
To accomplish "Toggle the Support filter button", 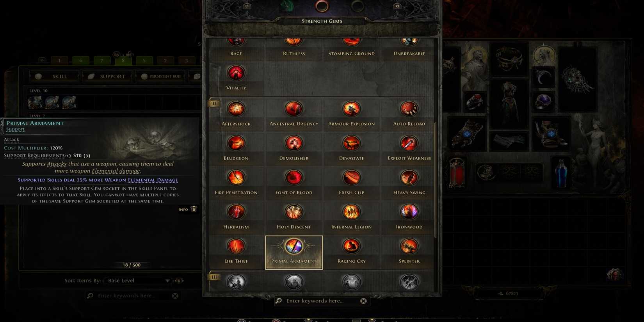I will tap(107, 76).
